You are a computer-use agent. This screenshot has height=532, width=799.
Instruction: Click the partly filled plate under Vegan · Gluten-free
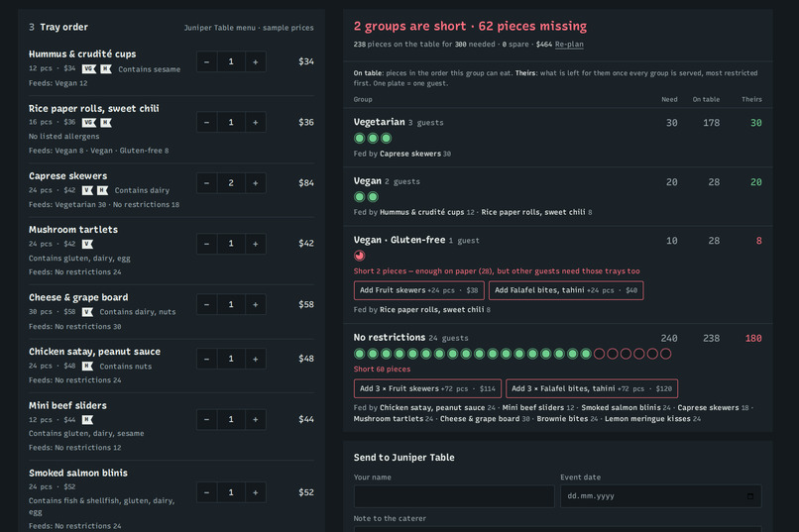(x=359, y=256)
